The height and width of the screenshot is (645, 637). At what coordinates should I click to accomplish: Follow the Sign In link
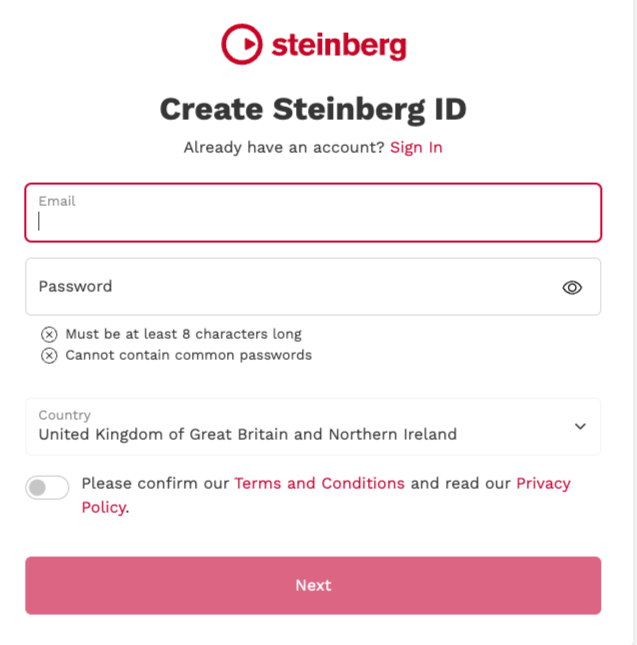pos(416,147)
